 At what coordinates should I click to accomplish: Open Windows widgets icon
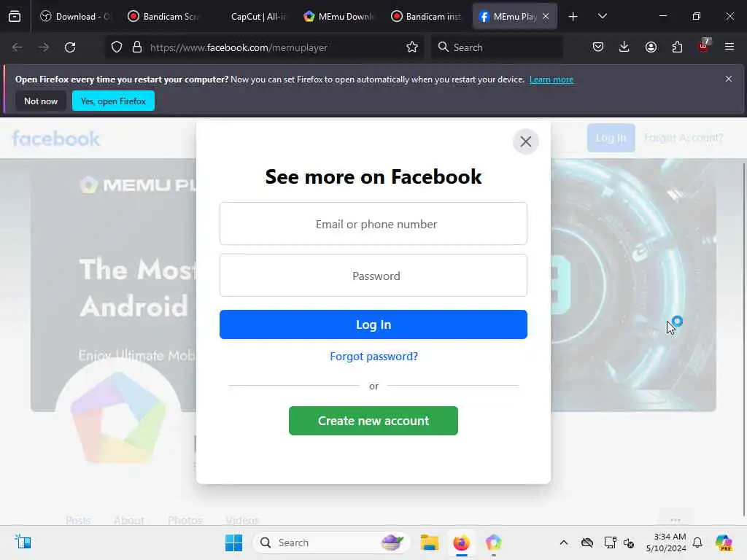pyautogui.click(x=23, y=542)
